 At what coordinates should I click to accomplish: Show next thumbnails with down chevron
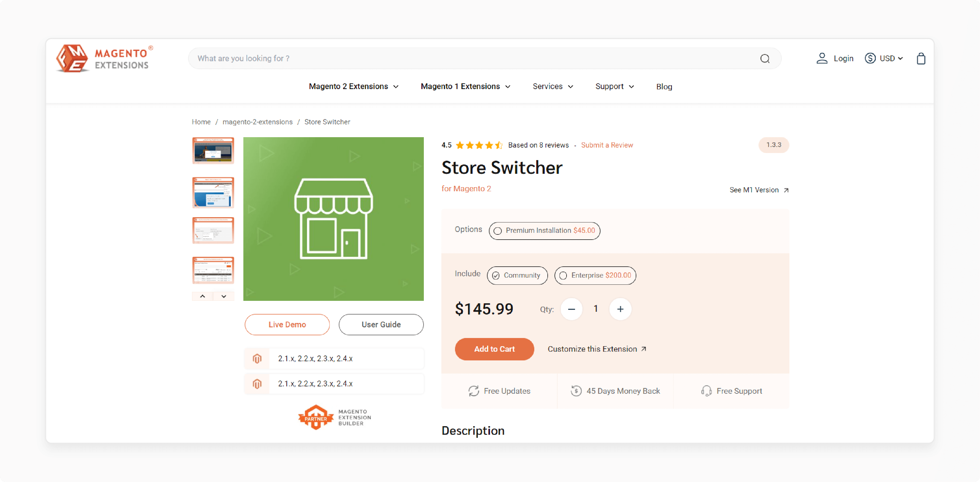[224, 296]
